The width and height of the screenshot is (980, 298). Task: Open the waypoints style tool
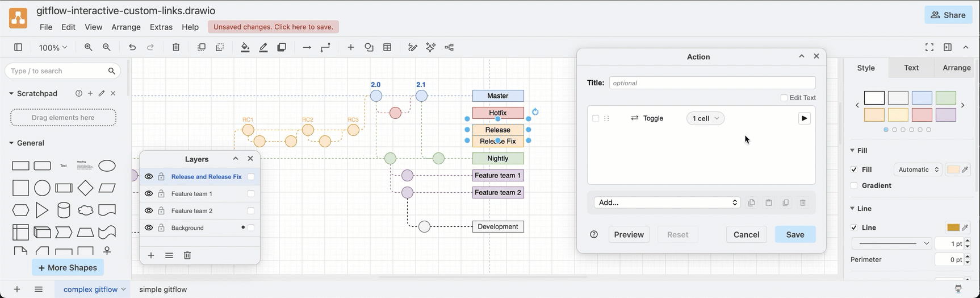coord(325,48)
